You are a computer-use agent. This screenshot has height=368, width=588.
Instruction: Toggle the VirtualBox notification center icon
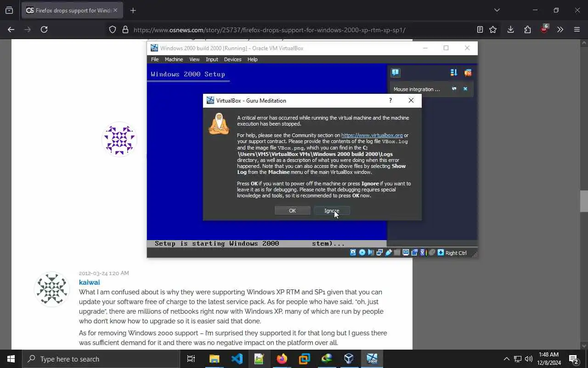pyautogui.click(x=396, y=73)
